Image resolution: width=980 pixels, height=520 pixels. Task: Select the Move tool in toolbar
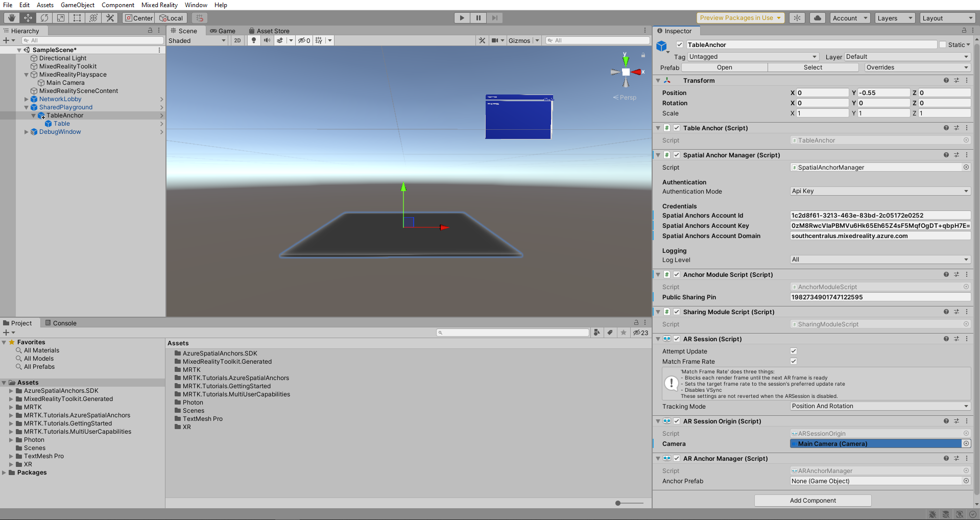[x=28, y=17]
